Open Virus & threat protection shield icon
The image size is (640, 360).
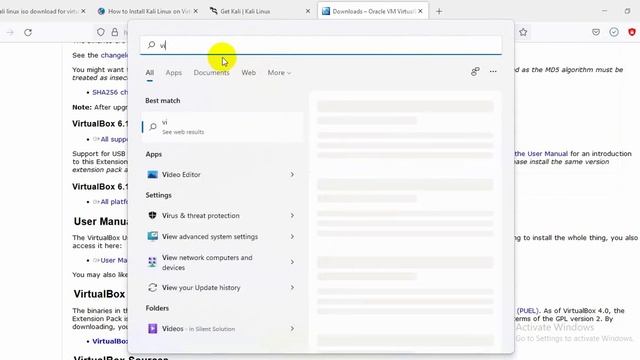[152, 215]
